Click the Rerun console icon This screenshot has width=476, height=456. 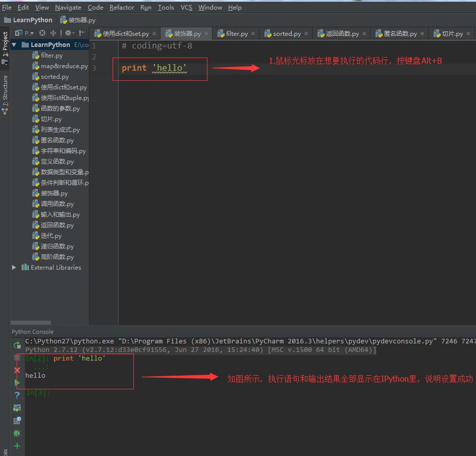(17, 345)
